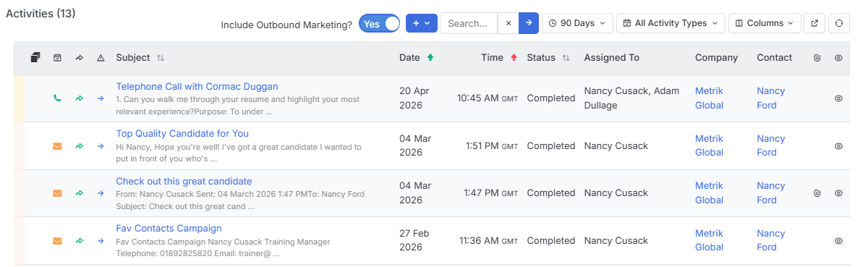868x267 pixels.
Task: Refresh the activities list icon
Action: 838,23
